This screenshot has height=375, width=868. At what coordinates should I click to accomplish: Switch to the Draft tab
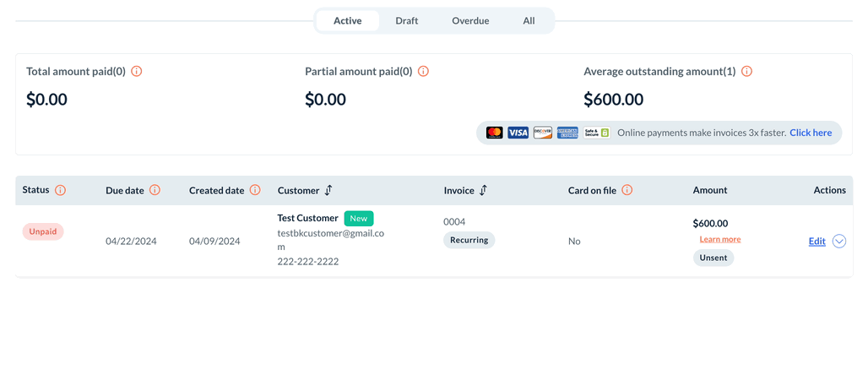(407, 20)
